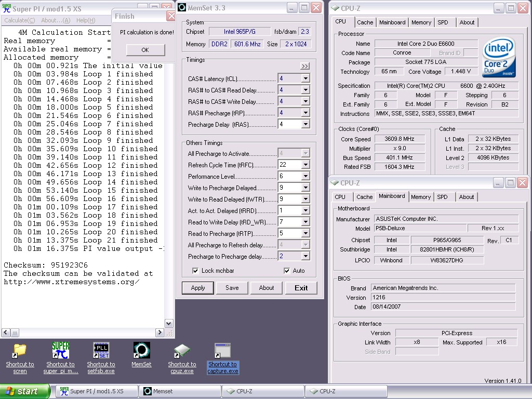
Task: Open the Refresh Cycle Time (tRFC) dropdown
Action: [x=305, y=165]
